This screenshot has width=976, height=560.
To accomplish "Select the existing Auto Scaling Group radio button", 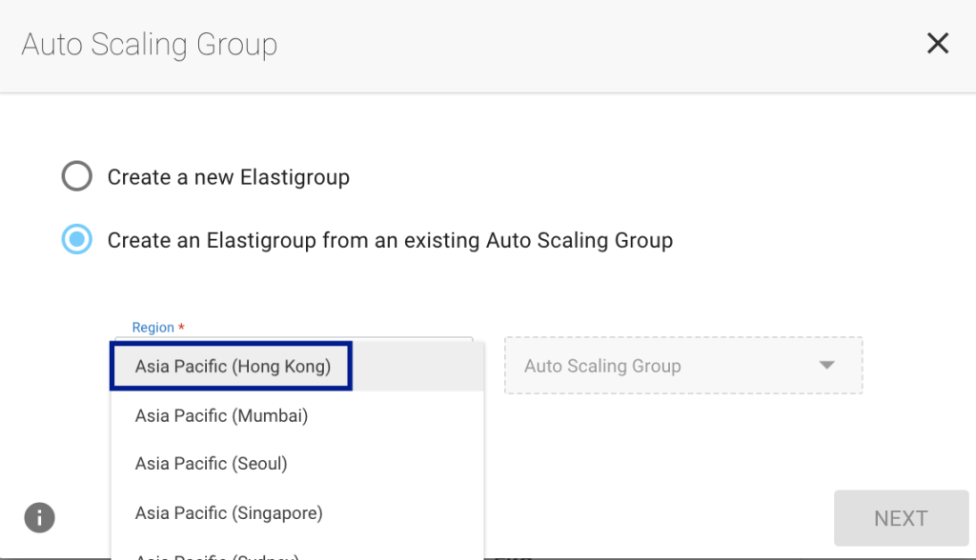I will [x=76, y=240].
